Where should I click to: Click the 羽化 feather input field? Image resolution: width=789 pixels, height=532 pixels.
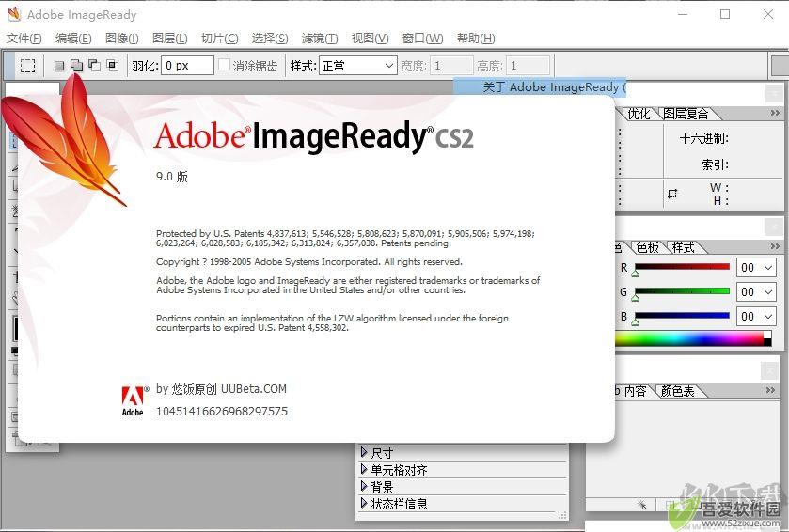click(x=187, y=66)
